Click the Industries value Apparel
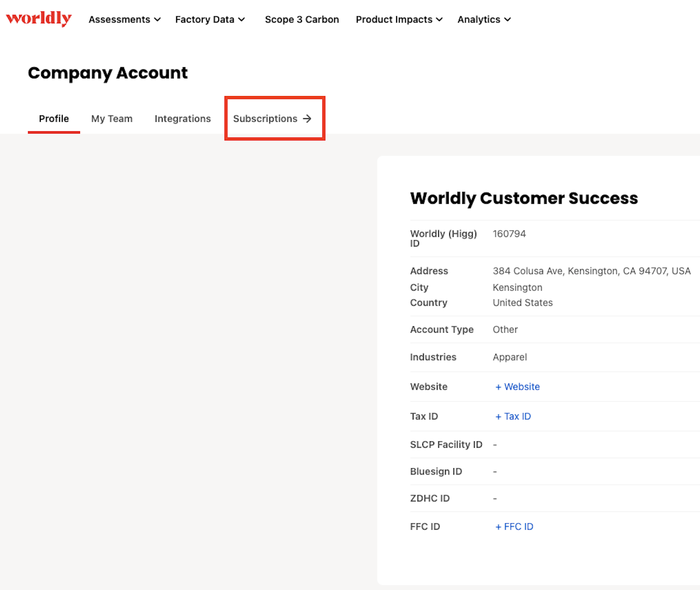700x590 pixels. 510,357
